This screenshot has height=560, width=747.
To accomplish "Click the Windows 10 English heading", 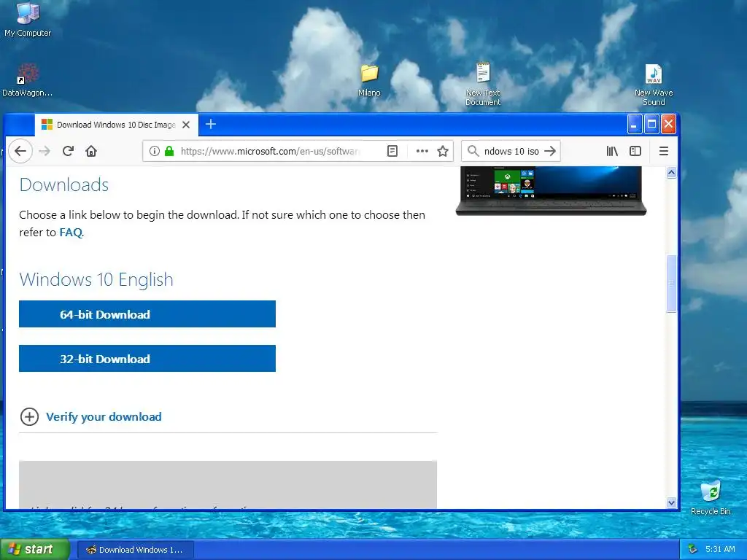I will pyautogui.click(x=96, y=279).
